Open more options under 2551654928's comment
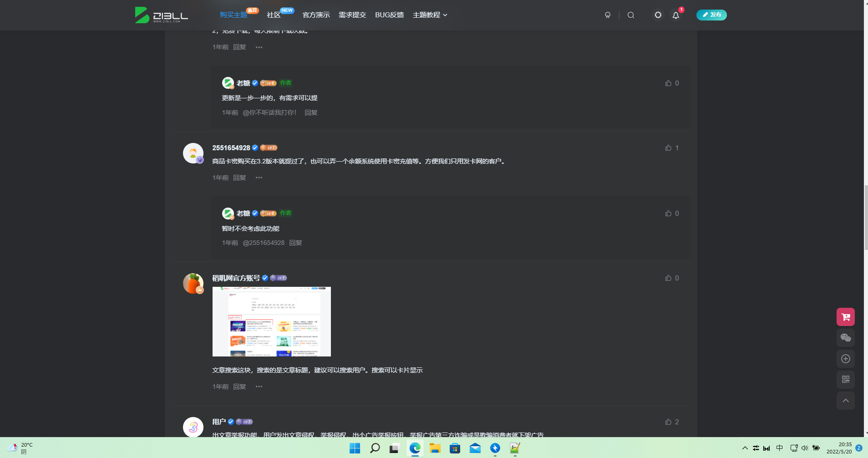Viewport: 868px width, 458px height. (259, 178)
